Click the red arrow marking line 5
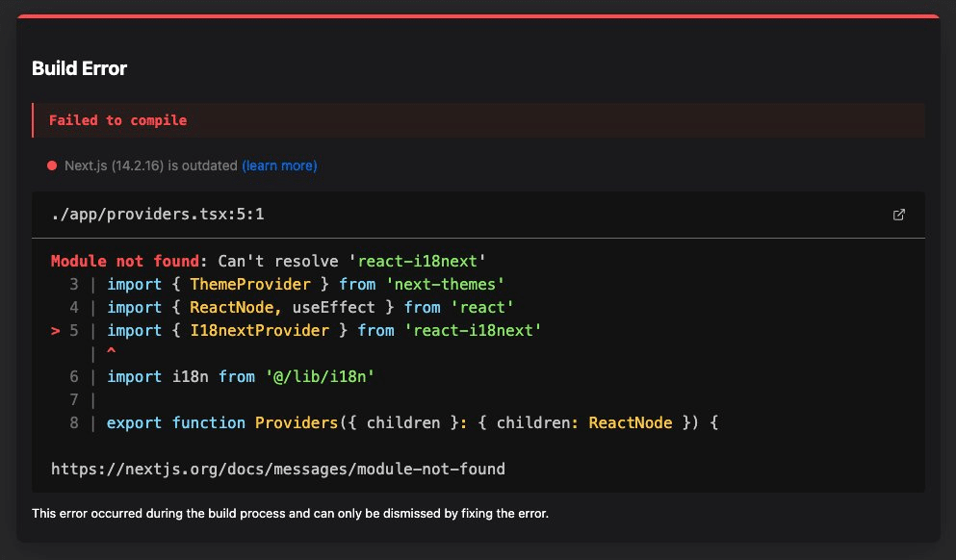Image resolution: width=956 pixels, height=560 pixels. [56, 331]
